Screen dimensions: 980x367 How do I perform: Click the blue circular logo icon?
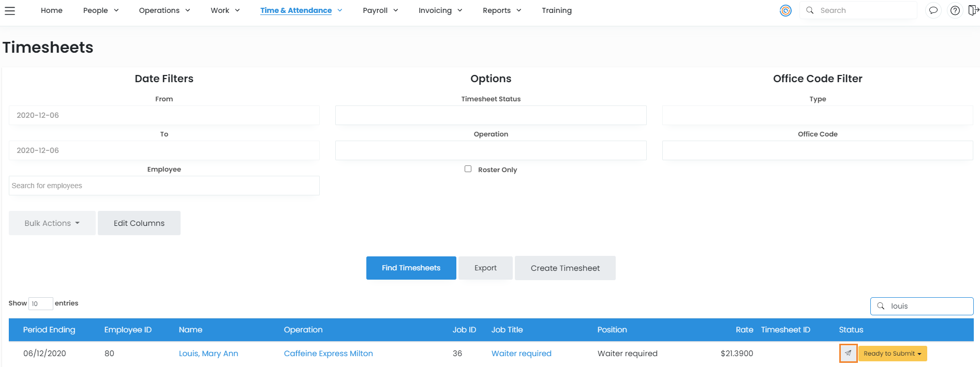785,10
